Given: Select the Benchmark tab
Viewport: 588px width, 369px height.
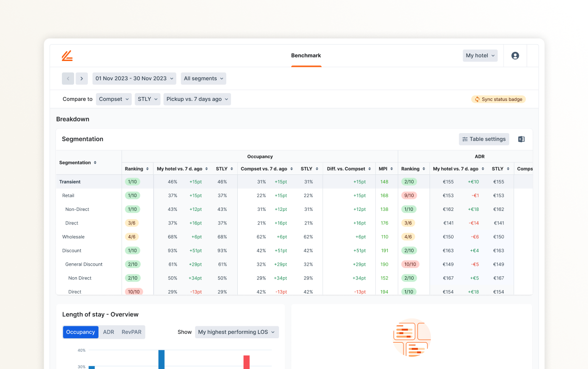Looking at the screenshot, I should pos(306,56).
